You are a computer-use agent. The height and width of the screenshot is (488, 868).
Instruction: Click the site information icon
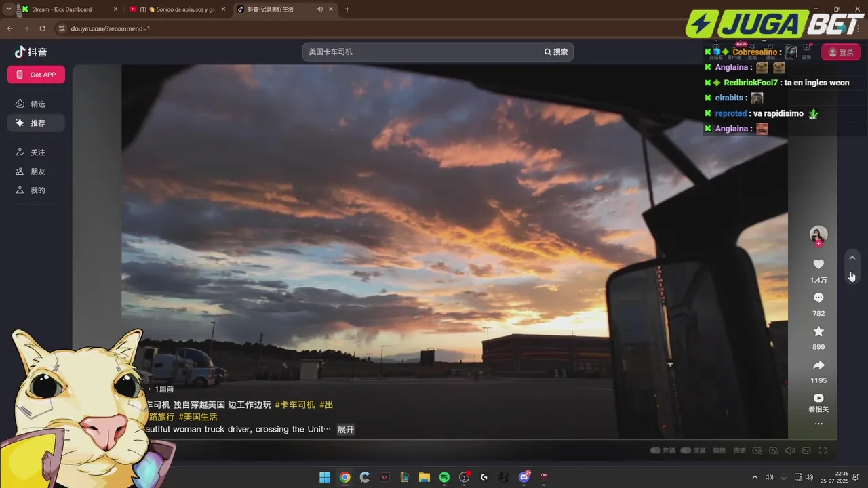tap(62, 28)
